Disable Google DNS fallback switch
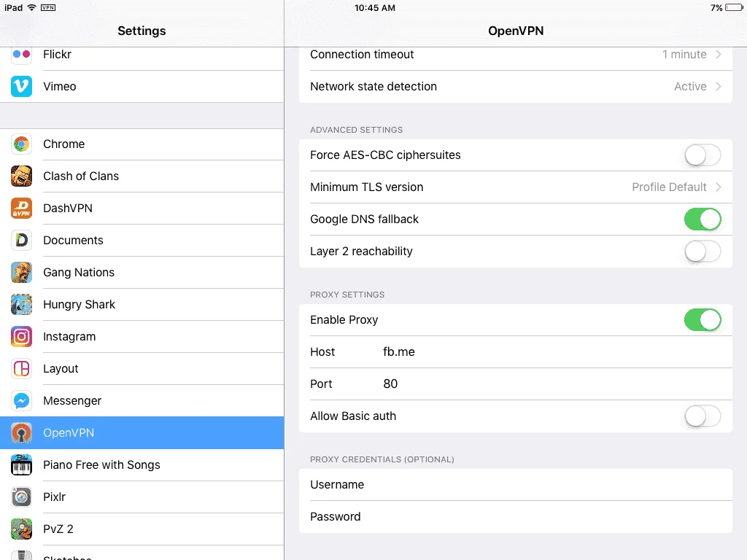This screenshot has height=560, width=747. 703,219
